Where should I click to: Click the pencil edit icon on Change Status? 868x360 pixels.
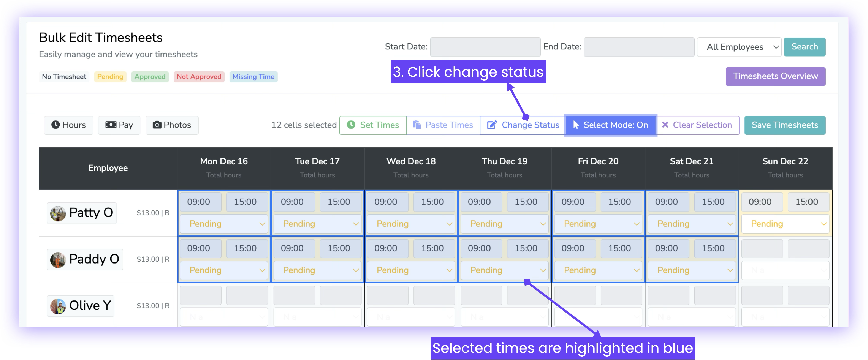(492, 125)
